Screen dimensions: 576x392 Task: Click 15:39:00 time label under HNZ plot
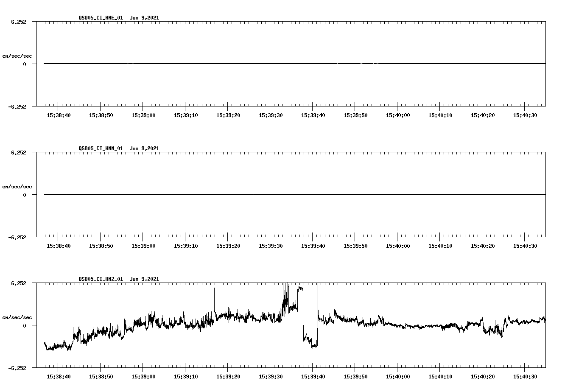click(143, 377)
